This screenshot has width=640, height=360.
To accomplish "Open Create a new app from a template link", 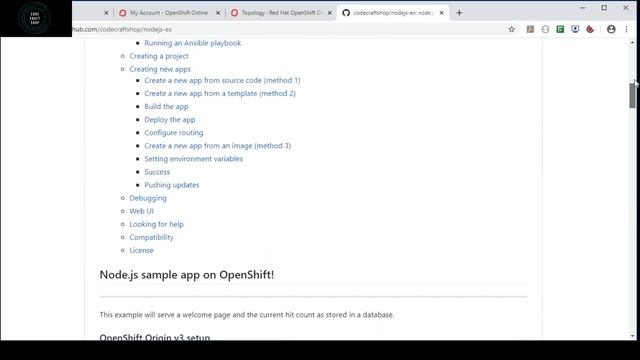I will pyautogui.click(x=220, y=93).
